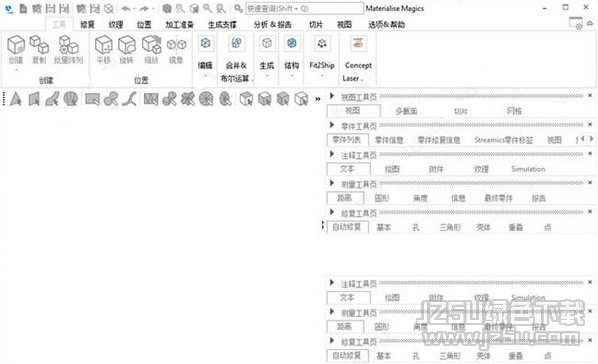
Task: Click the 快速查询 quick search field
Action: [304, 8]
